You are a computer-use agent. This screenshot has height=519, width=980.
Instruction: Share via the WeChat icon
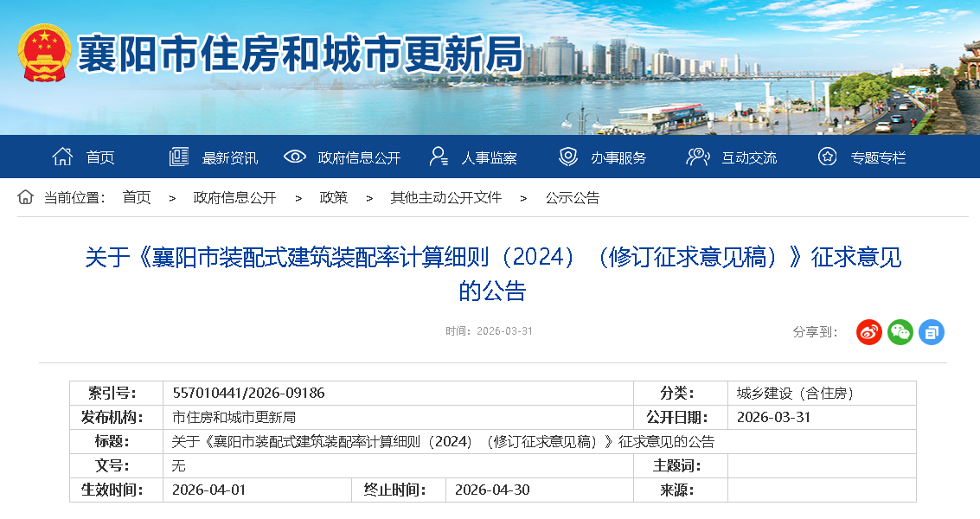(x=900, y=331)
